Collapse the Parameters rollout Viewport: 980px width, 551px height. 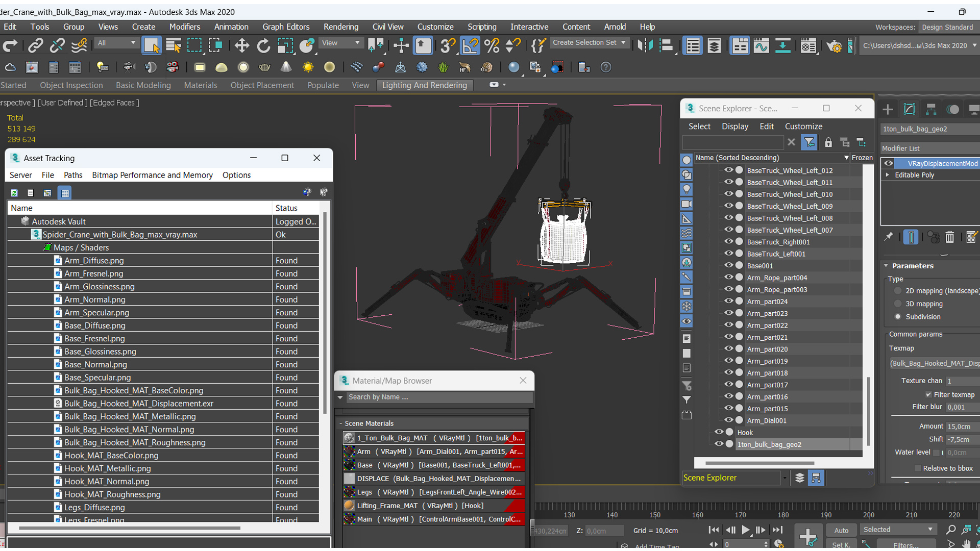pos(887,266)
